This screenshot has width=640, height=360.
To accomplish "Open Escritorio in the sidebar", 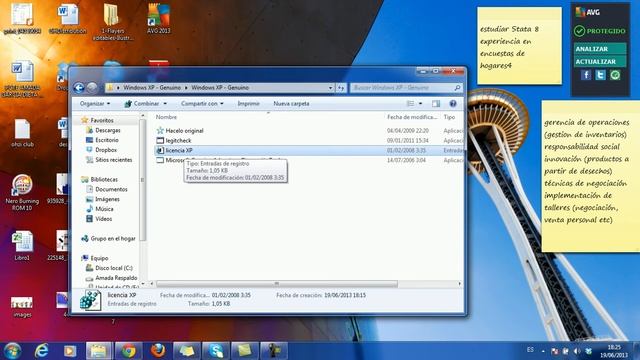I will point(107,140).
